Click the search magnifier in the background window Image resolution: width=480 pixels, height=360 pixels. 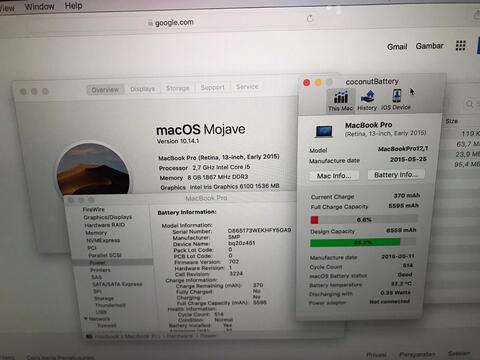tap(469, 104)
